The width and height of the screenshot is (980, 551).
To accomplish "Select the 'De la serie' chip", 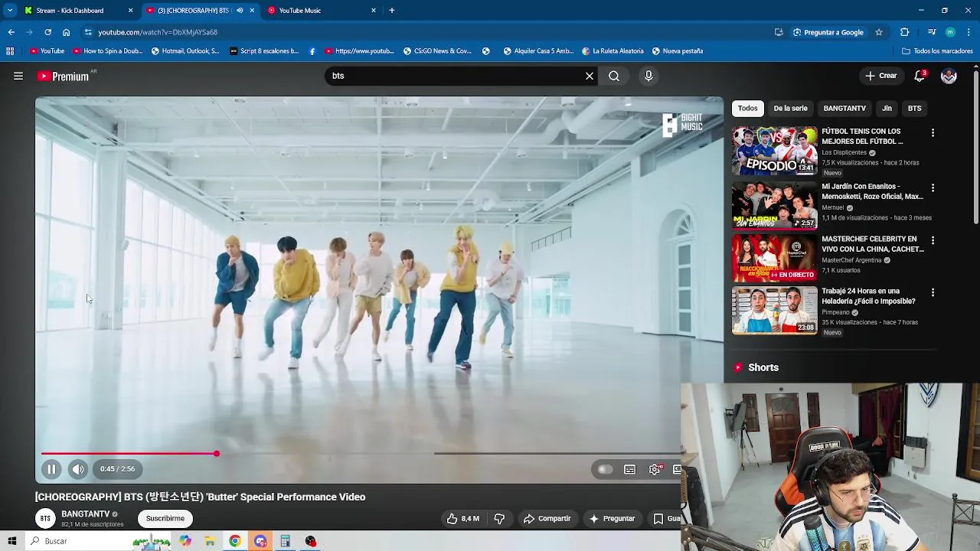I will pyautogui.click(x=790, y=108).
